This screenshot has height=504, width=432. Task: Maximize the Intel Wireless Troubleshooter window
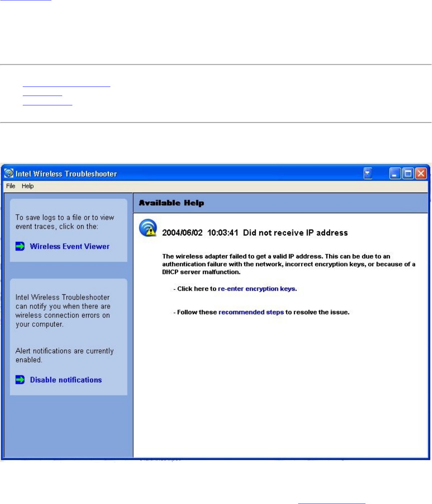(x=408, y=174)
